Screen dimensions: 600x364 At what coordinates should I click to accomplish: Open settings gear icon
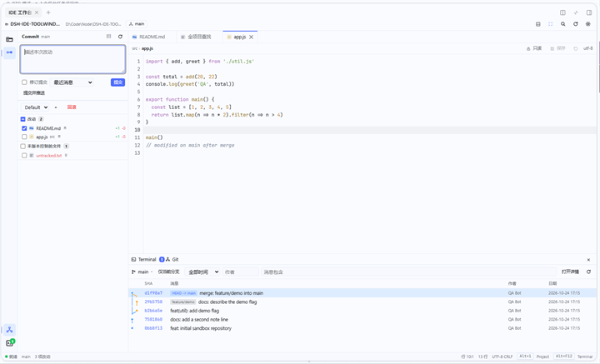click(588, 24)
